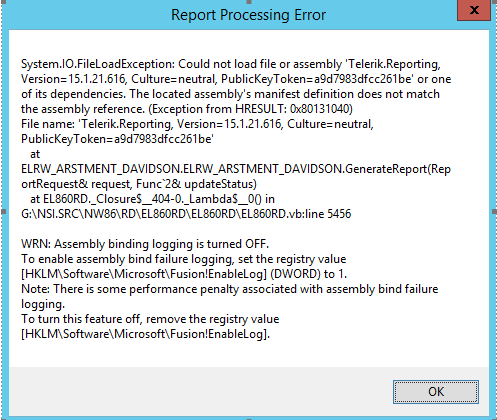The image size is (497, 420).
Task: Click the G:\NSI.SRC EL860RD.vb file path
Action: [186, 214]
